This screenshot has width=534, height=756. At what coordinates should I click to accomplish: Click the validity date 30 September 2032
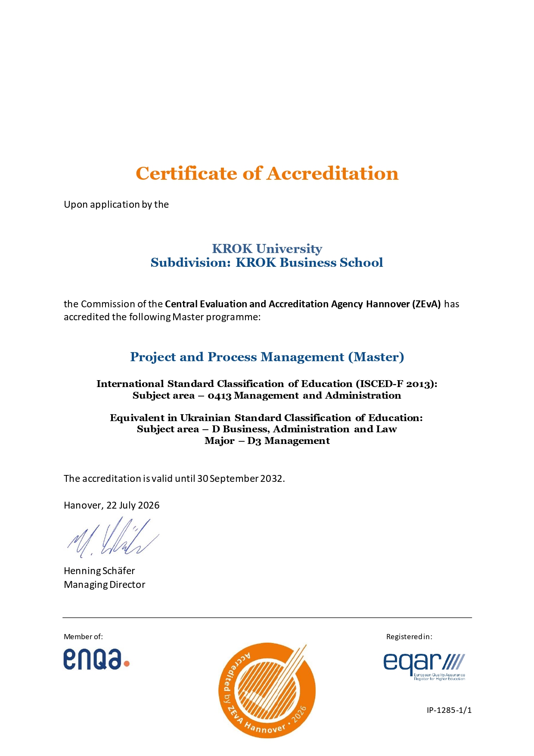240,478
